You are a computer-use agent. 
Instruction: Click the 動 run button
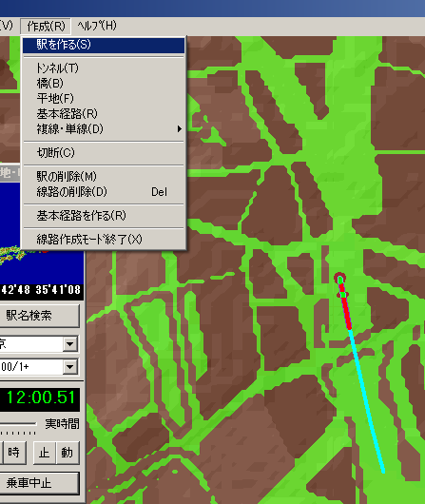tap(68, 453)
